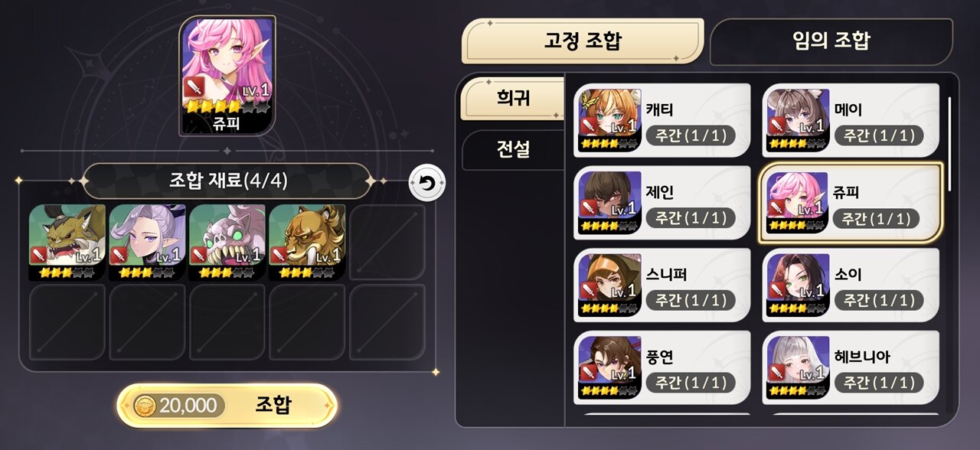
Task: Click the recipe list scrollbar
Action: (x=950, y=143)
